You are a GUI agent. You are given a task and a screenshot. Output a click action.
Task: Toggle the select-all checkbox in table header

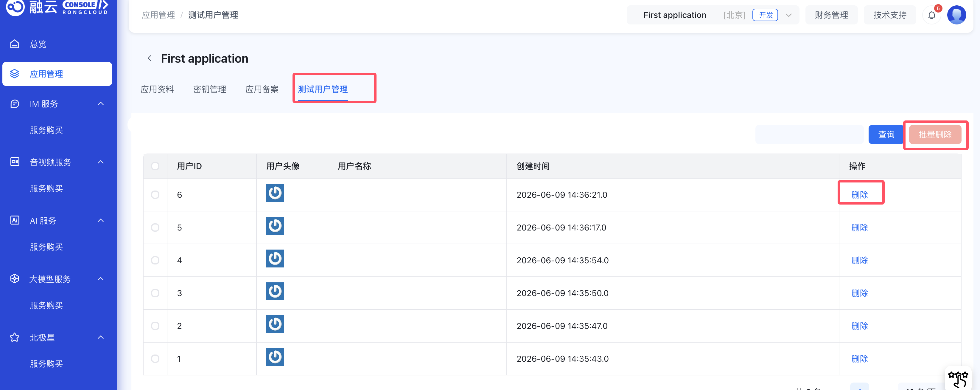pos(155,166)
